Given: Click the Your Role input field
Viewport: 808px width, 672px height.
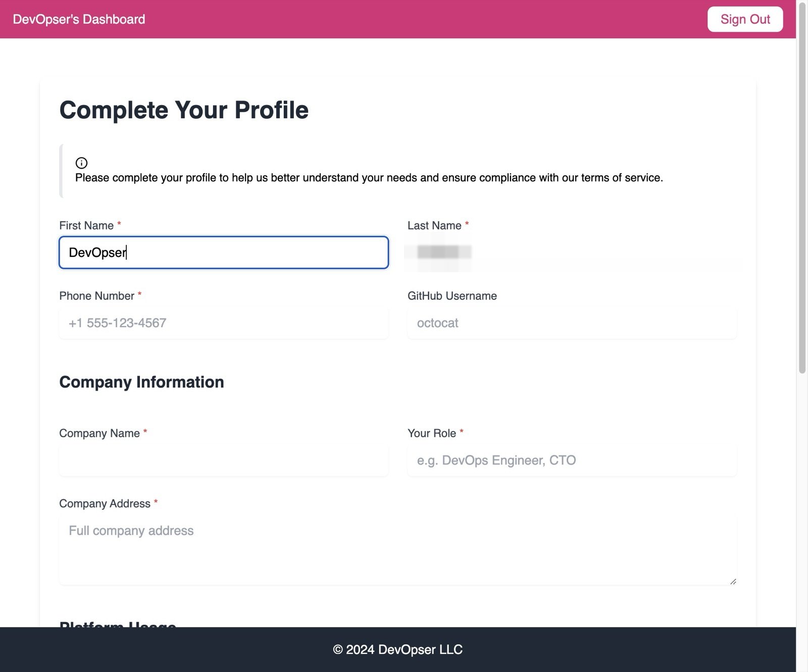Looking at the screenshot, I should click(x=572, y=460).
